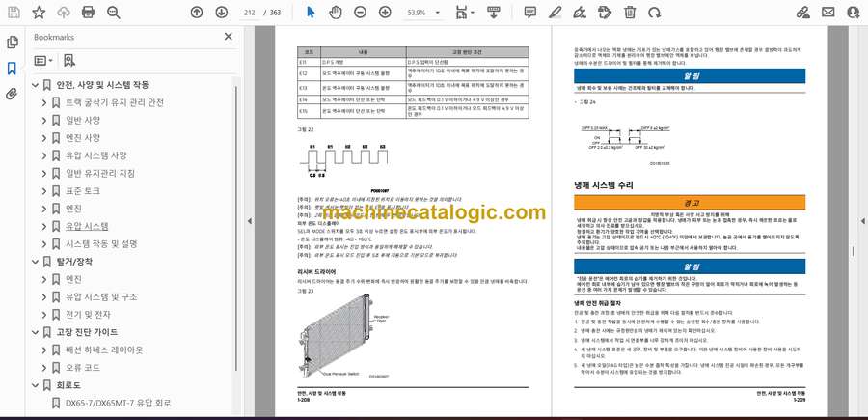Image resolution: width=868 pixels, height=420 pixels.
Task: Click the page number field showing 212
Action: point(250,13)
